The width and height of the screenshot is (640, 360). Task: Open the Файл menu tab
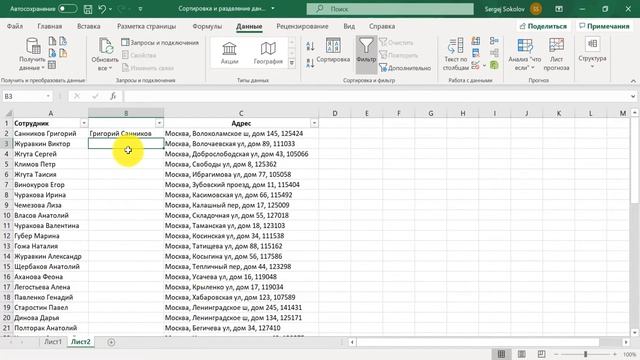tap(15, 26)
